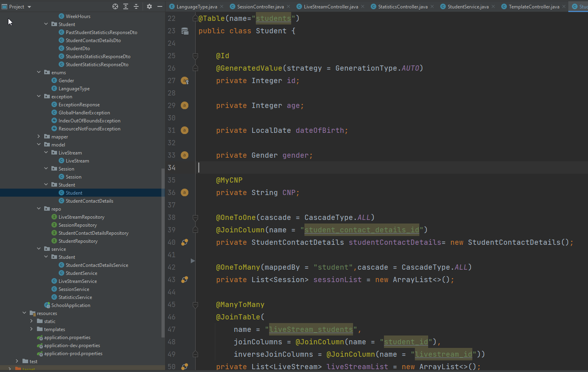Select the WeekHours class
Image resolution: width=588 pixels, height=372 pixels.
click(x=78, y=16)
